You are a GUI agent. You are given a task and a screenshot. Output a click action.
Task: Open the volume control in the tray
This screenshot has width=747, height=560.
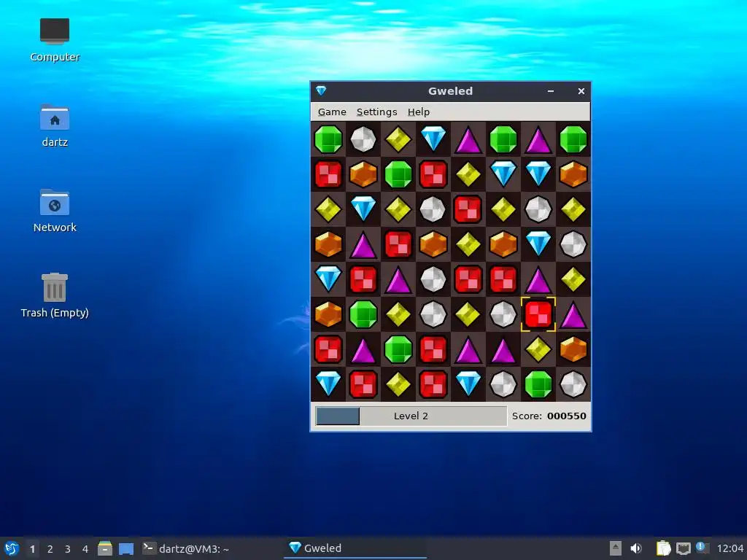click(x=636, y=548)
